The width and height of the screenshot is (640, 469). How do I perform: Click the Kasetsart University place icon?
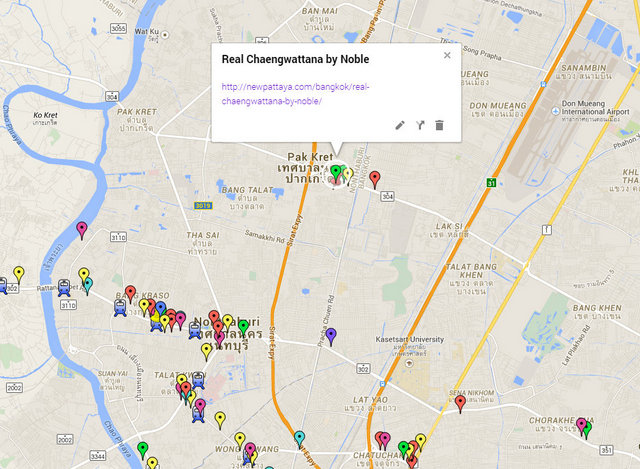409,363
